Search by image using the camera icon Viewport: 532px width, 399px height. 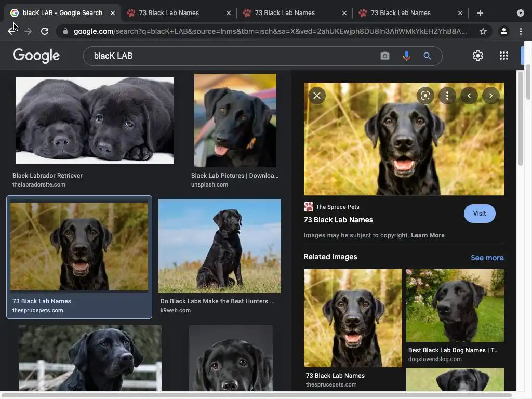tap(385, 56)
